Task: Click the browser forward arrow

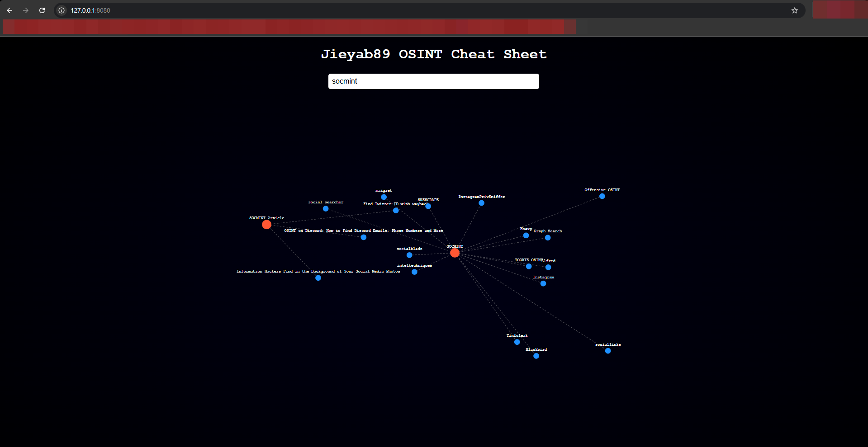Action: tap(26, 10)
